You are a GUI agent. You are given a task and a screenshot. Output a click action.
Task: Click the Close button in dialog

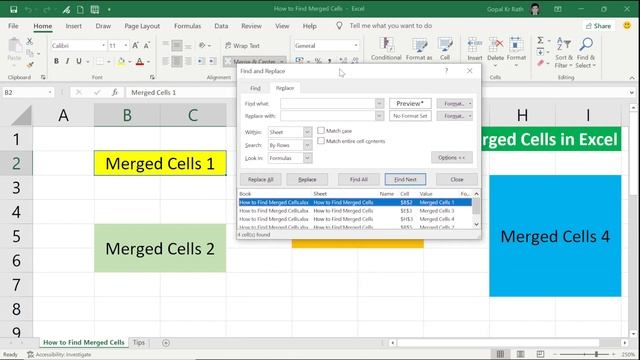[x=457, y=180]
